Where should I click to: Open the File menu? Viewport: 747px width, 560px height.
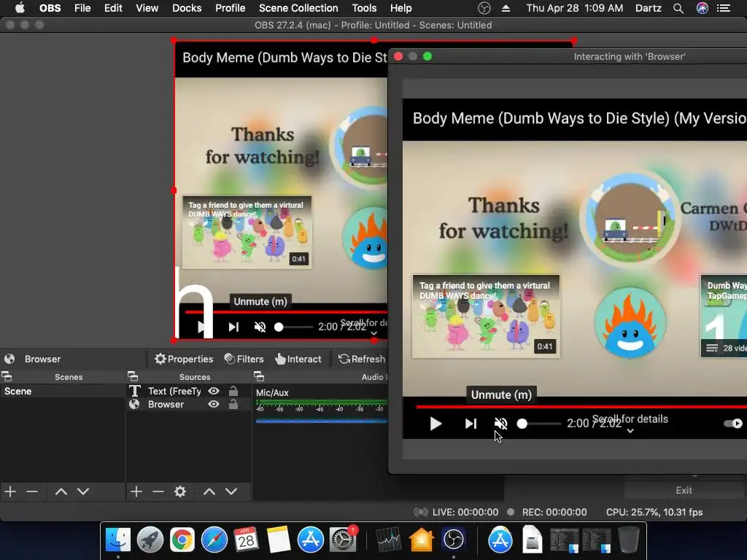(82, 8)
